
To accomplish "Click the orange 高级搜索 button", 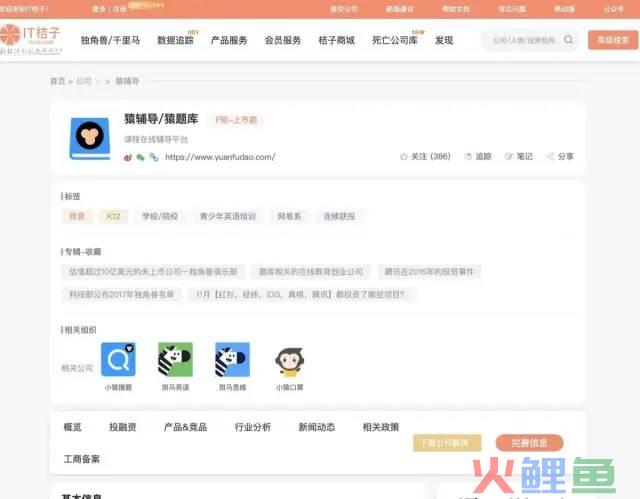I will pyautogui.click(x=613, y=40).
